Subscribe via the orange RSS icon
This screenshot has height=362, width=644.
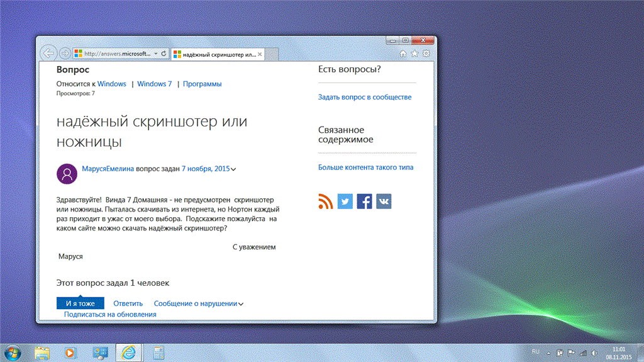click(325, 201)
